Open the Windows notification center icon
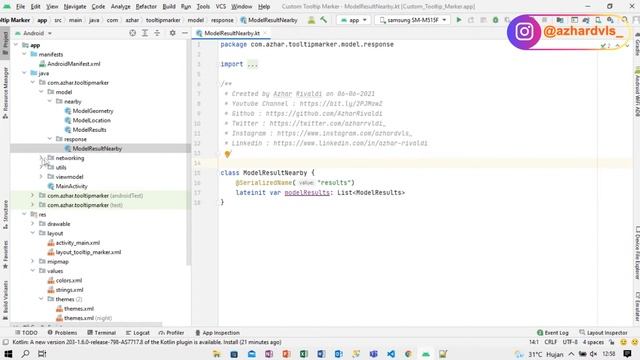 627,354
